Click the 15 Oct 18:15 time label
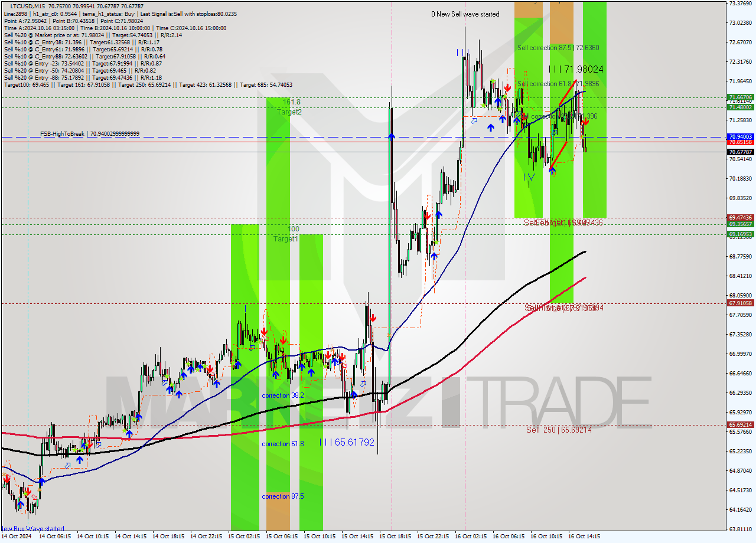Screen dimensions: 756x543 coord(395,537)
